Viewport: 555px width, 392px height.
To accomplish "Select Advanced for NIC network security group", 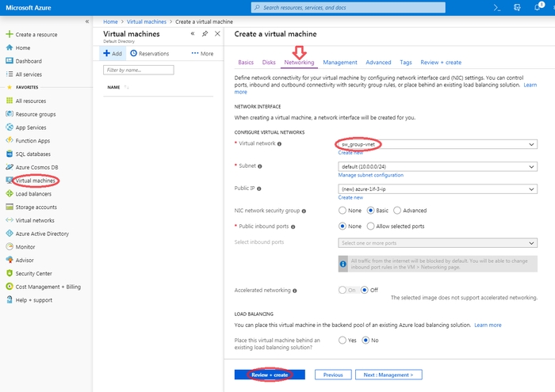I will coord(397,211).
